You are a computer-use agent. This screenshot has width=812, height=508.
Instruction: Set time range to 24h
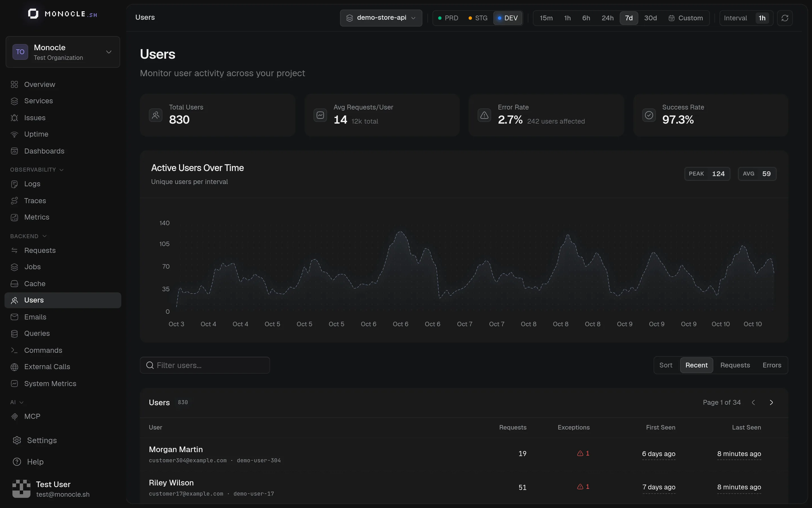tap(607, 18)
